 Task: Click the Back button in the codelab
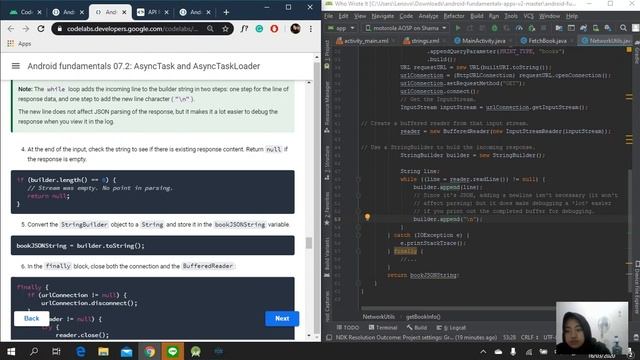coord(31,318)
